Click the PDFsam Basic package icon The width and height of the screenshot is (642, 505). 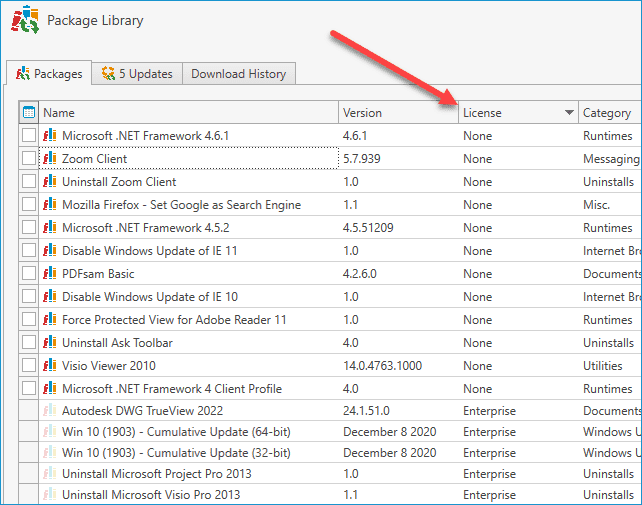coord(50,273)
